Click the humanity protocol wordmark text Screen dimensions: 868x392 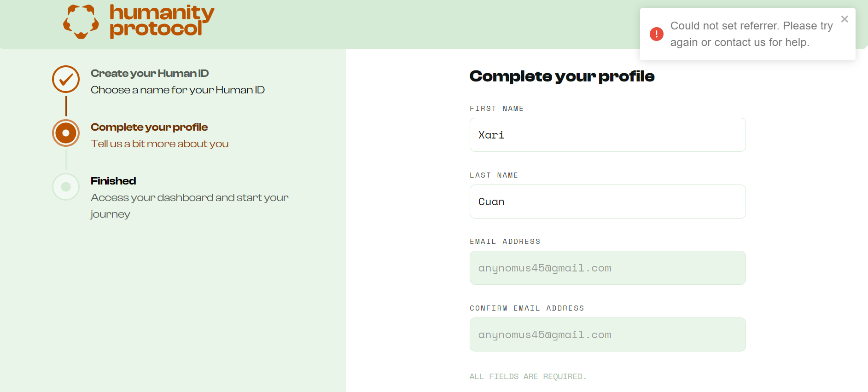(161, 21)
